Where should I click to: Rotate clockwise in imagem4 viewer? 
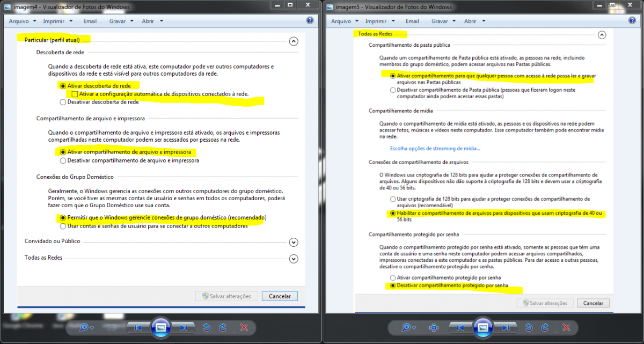pyautogui.click(x=223, y=327)
